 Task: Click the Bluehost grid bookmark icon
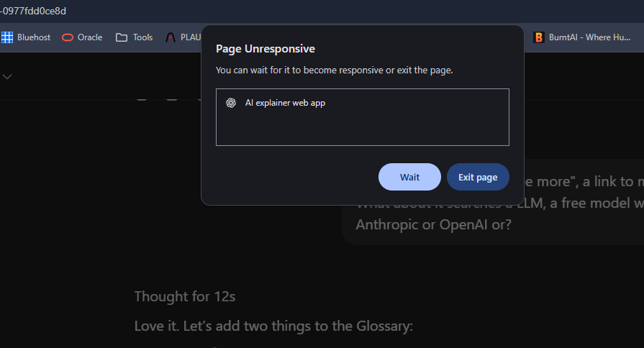pos(7,37)
